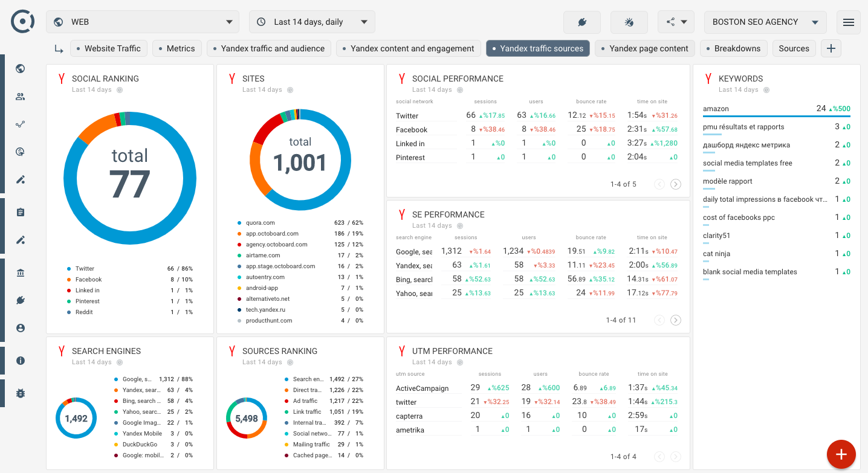Toggle the light/dark theme icon button
This screenshot has height=473, width=868.
629,22
